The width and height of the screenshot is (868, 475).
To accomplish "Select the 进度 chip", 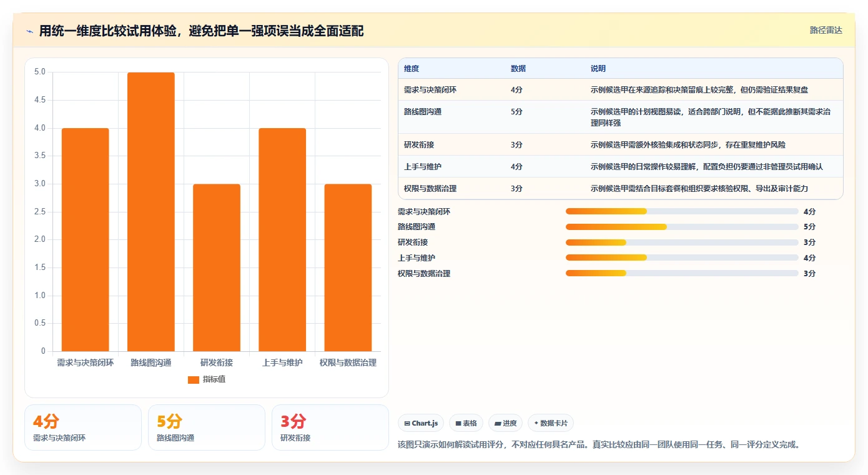I will coord(505,423).
